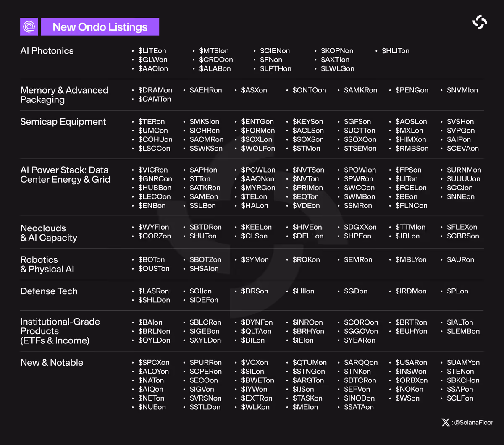Click the $DELLon ticker
This screenshot has width=504, height=445.
(308, 236)
